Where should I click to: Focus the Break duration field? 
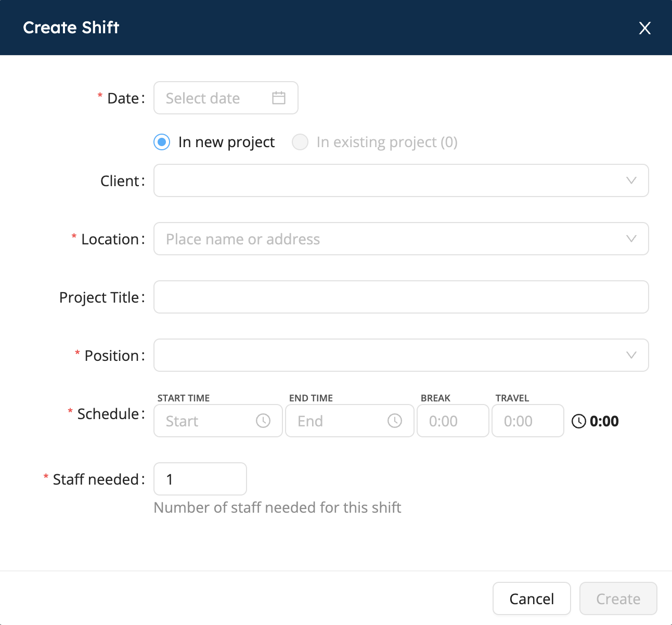click(453, 421)
